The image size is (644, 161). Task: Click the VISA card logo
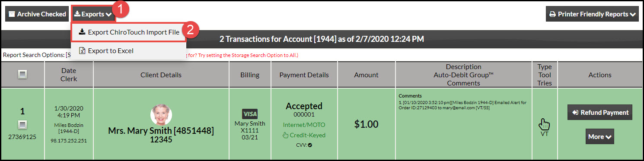[250, 114]
